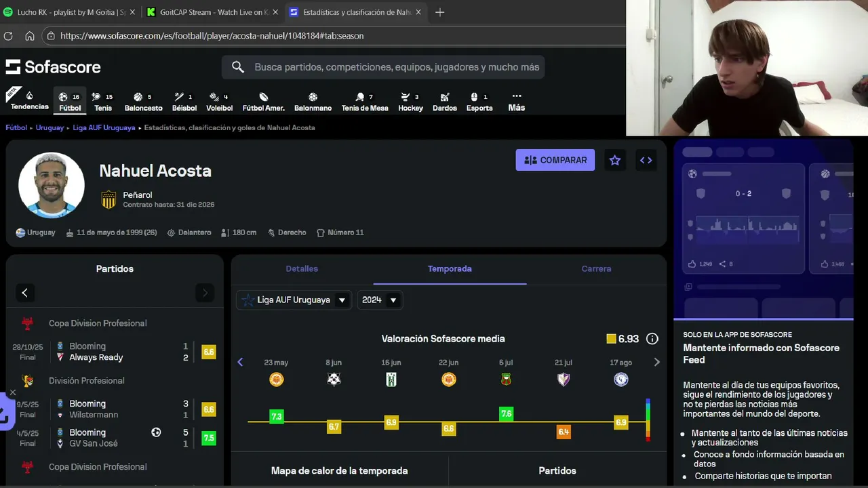Click the COMPARAR button

555,160
